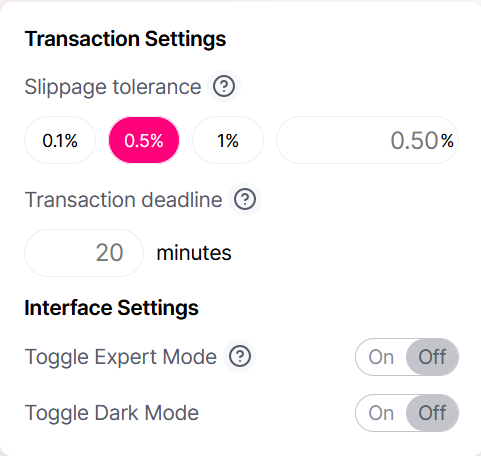Select the pink 0.5% slippage option
The width and height of the screenshot is (481, 456).
pyautogui.click(x=144, y=140)
